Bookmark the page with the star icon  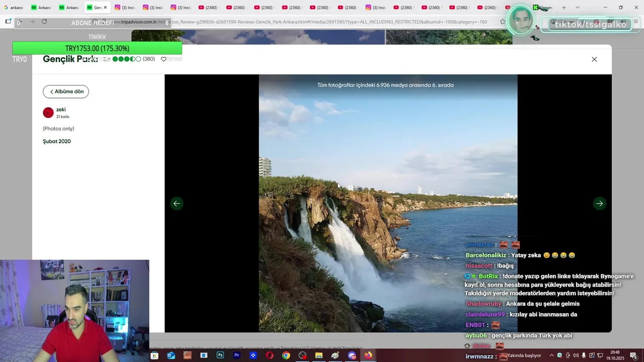pos(502,22)
